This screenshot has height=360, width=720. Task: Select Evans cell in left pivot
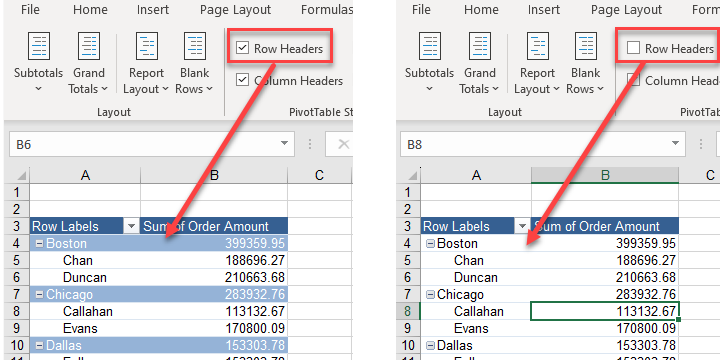85,328
